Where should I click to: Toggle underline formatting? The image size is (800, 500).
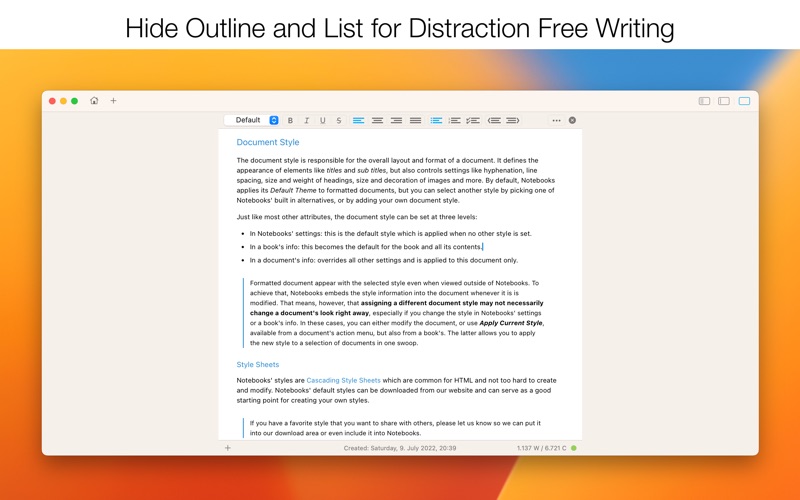coord(322,120)
